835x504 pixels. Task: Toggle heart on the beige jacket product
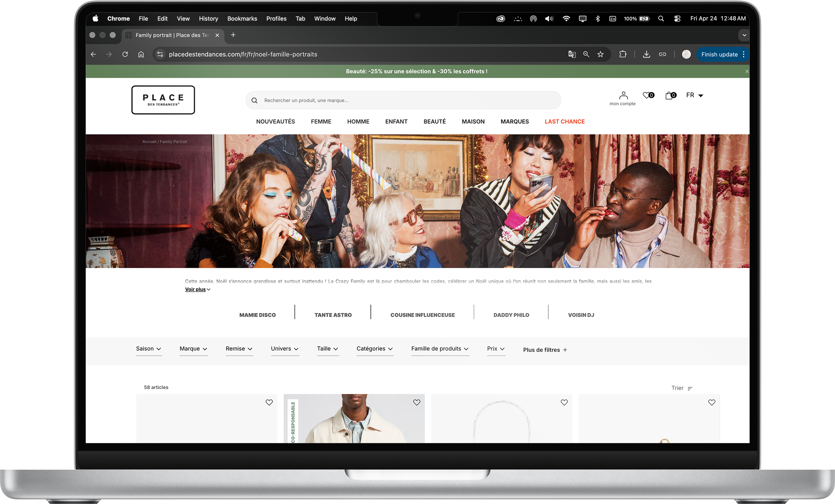[417, 402]
